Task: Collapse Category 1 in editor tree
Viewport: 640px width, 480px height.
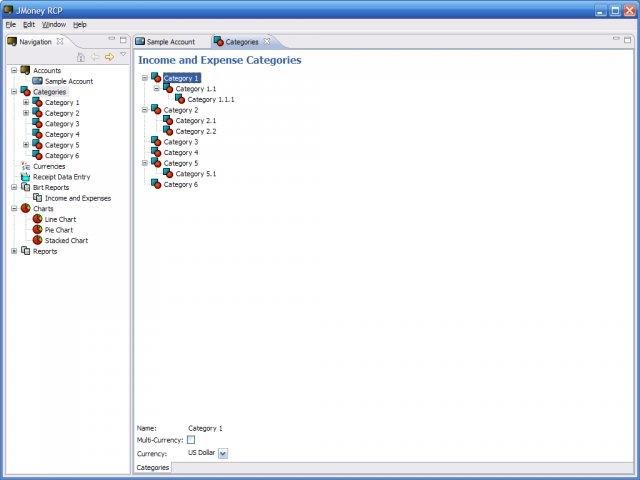Action: point(144,78)
